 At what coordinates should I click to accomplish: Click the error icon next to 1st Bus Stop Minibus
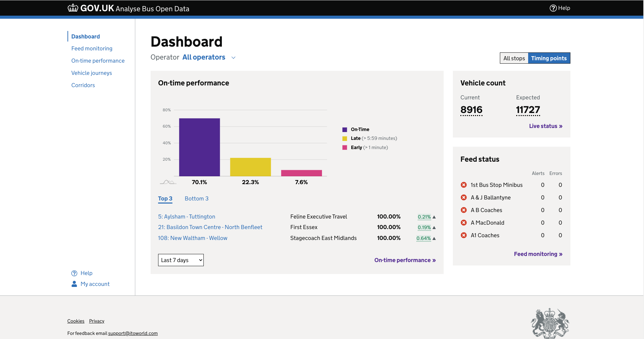(463, 185)
